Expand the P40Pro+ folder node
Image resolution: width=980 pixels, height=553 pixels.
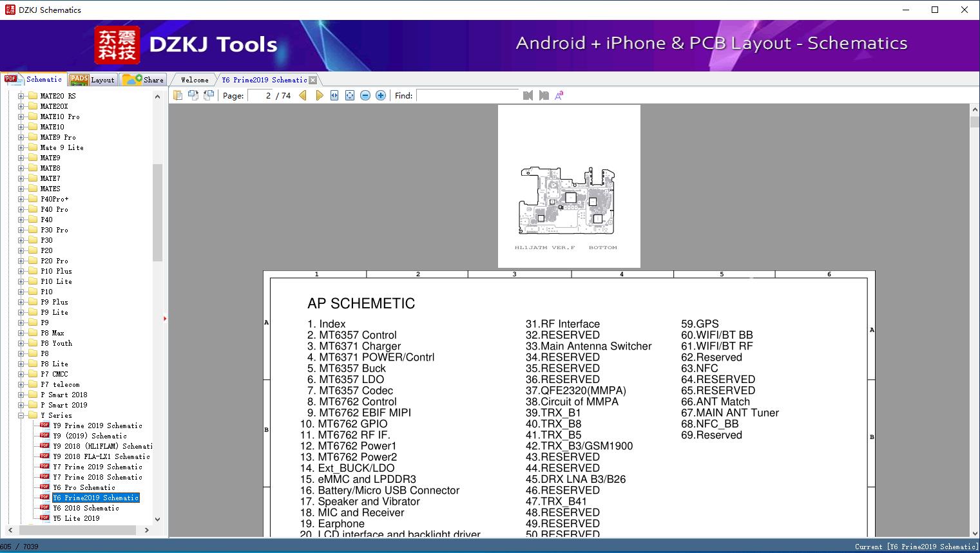point(21,199)
